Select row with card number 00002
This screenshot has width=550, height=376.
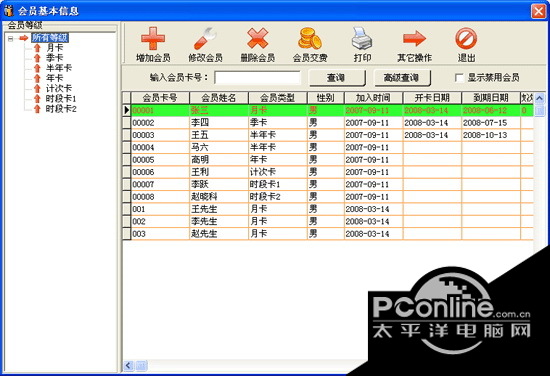(328, 123)
